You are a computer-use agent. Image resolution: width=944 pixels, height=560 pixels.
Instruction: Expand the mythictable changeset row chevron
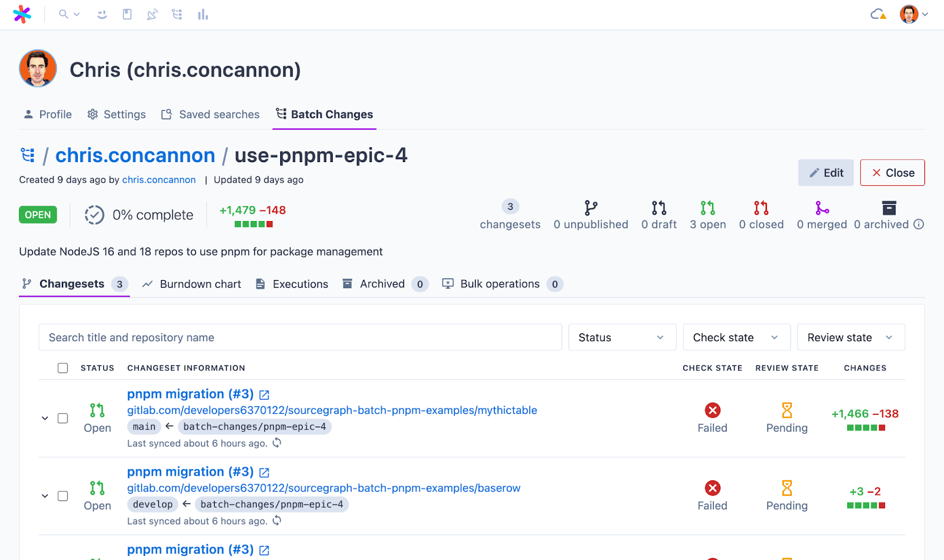45,418
